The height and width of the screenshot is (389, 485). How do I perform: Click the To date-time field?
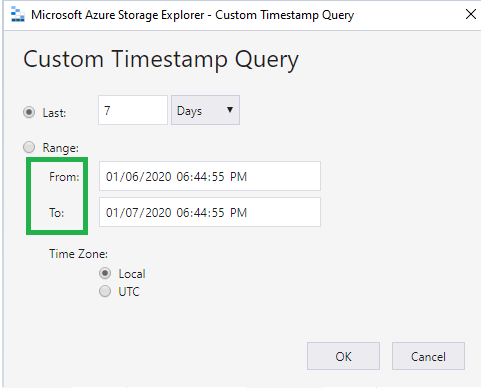pos(210,212)
